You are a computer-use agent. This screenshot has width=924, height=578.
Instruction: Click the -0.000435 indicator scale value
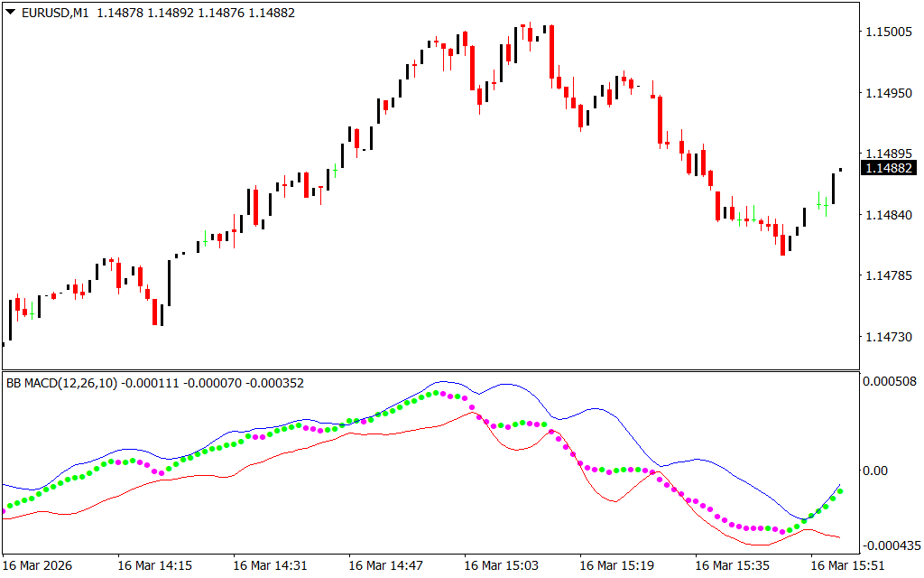coord(890,545)
